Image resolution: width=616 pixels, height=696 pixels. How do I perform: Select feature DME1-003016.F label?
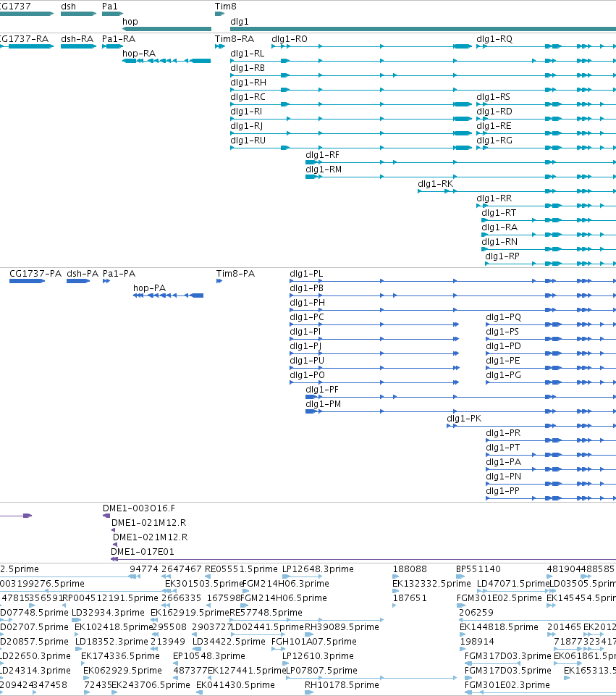(139, 508)
